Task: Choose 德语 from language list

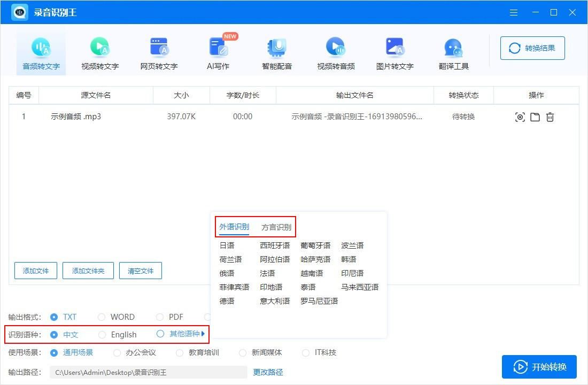Action: [227, 301]
